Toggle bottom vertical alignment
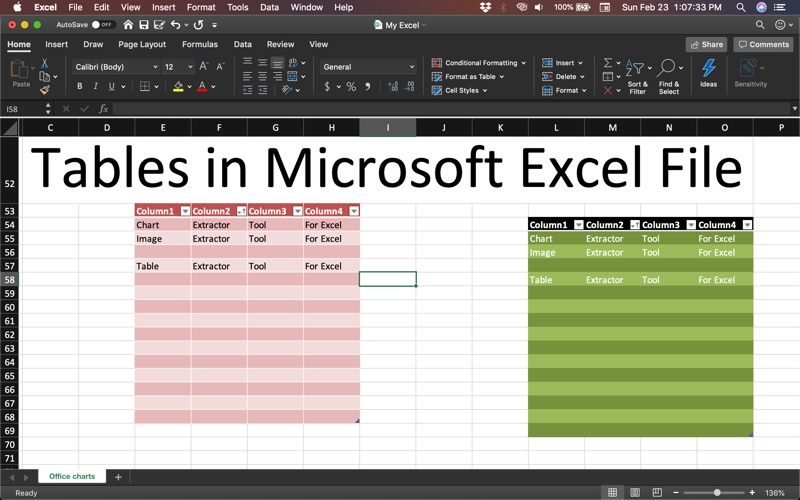The height and width of the screenshot is (500, 800). click(x=277, y=63)
